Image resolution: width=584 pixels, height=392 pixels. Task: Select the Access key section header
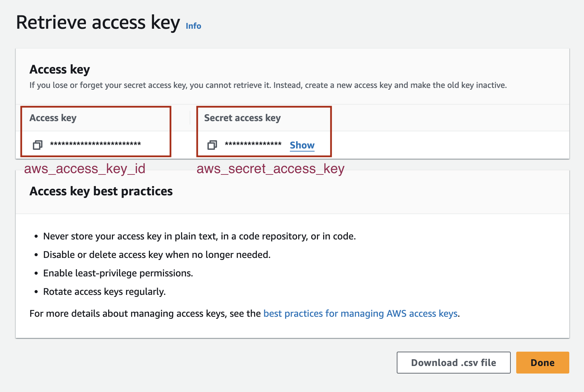click(x=60, y=69)
